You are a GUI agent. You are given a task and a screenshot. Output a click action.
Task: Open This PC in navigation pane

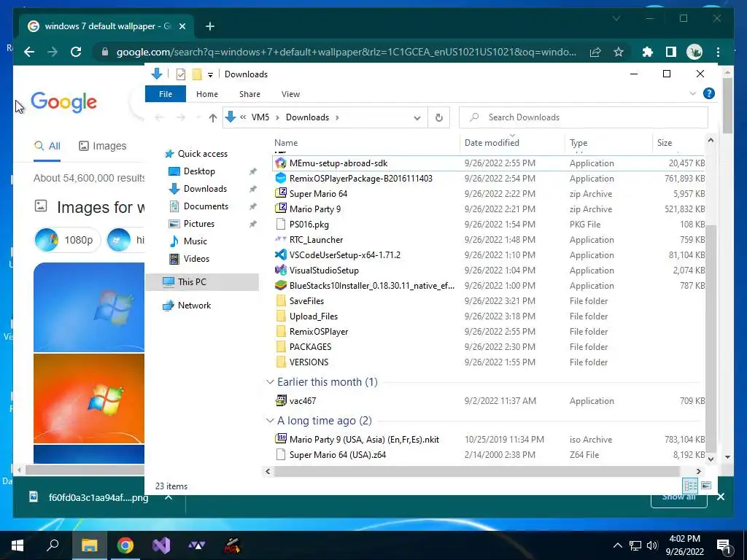click(x=192, y=282)
